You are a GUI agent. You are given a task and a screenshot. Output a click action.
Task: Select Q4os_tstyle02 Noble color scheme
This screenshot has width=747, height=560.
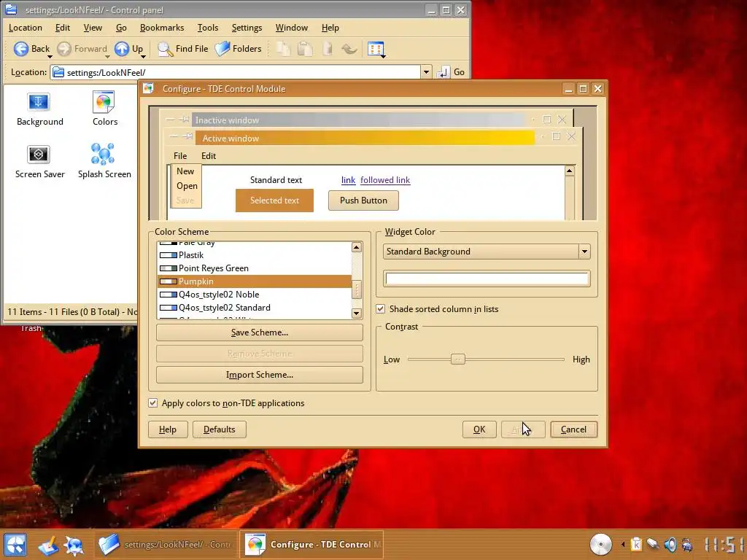click(254, 295)
